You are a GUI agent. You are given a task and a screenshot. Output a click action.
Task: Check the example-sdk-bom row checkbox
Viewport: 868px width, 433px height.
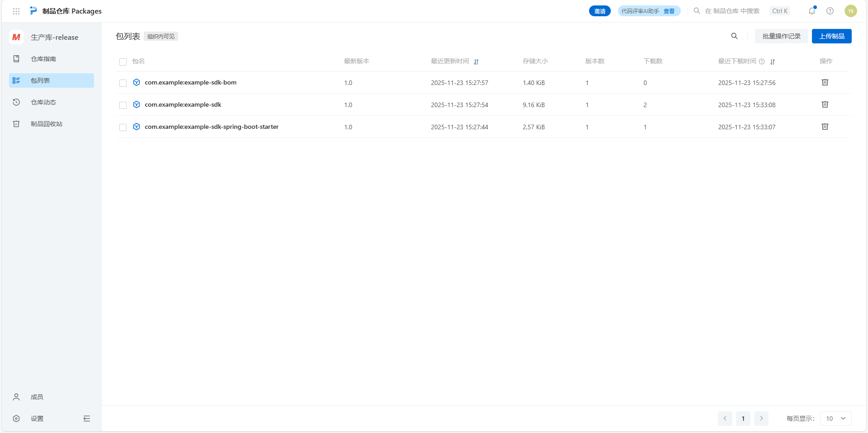point(123,83)
